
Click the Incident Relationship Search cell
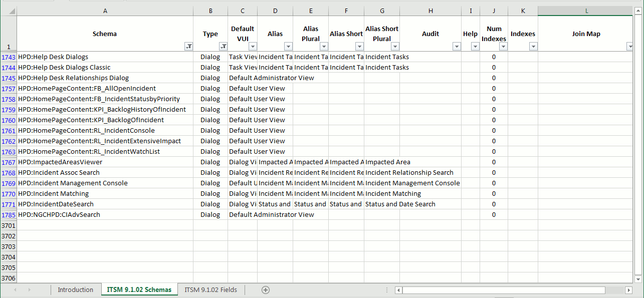tap(382, 173)
